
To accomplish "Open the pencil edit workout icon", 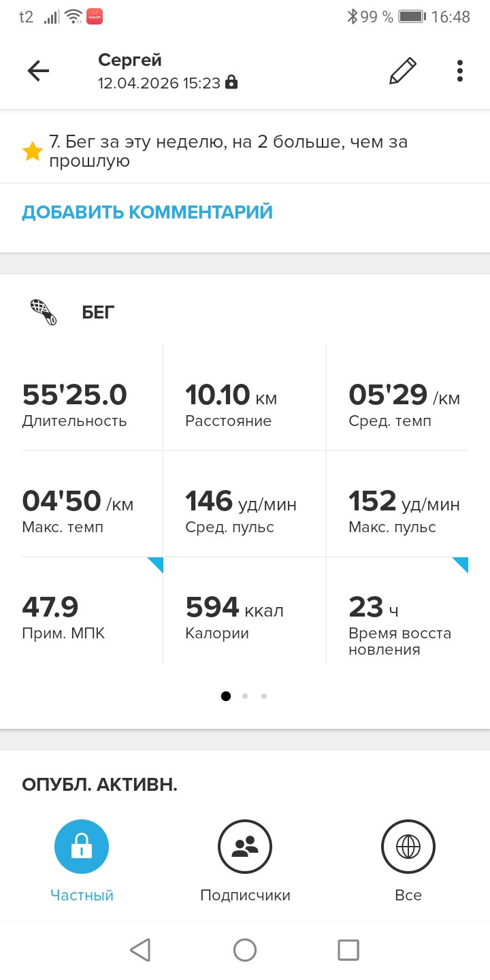I will point(402,71).
